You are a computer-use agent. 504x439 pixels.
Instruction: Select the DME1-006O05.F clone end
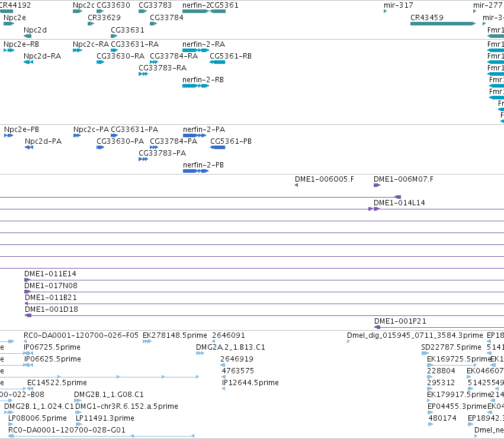[x=296, y=185]
